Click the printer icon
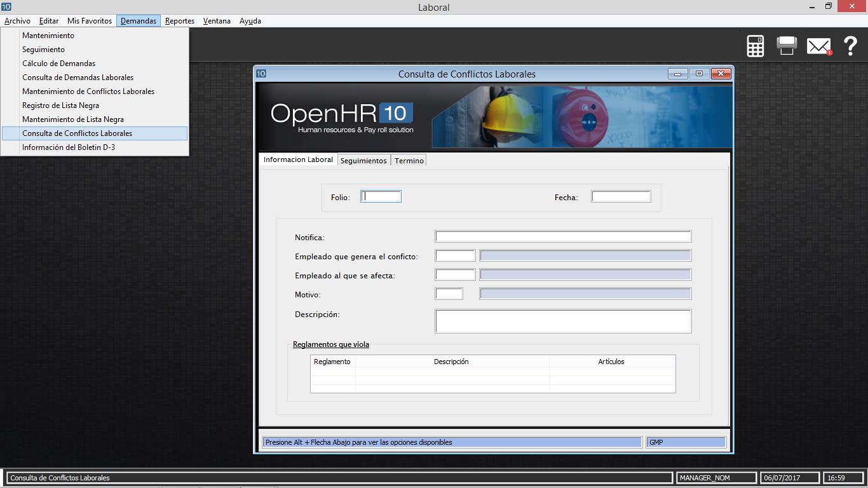 click(x=787, y=46)
